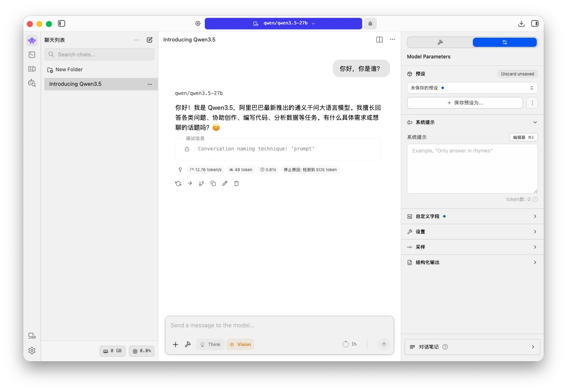This screenshot has height=392, width=567.
Task: Delete the assistant message
Action: (x=236, y=183)
